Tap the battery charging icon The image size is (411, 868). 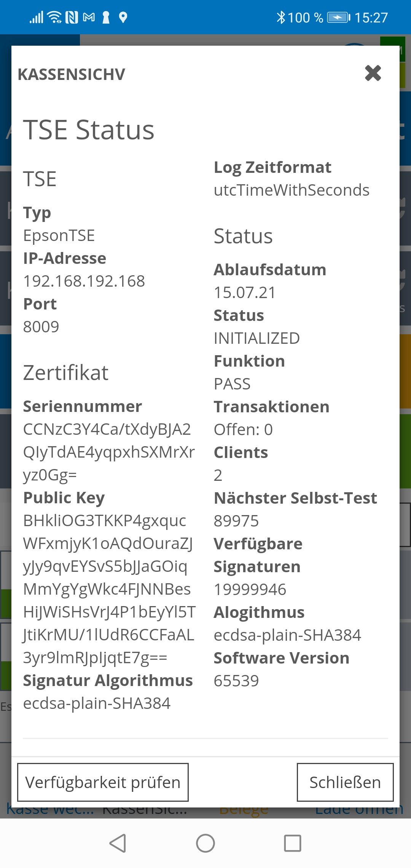(339, 17)
